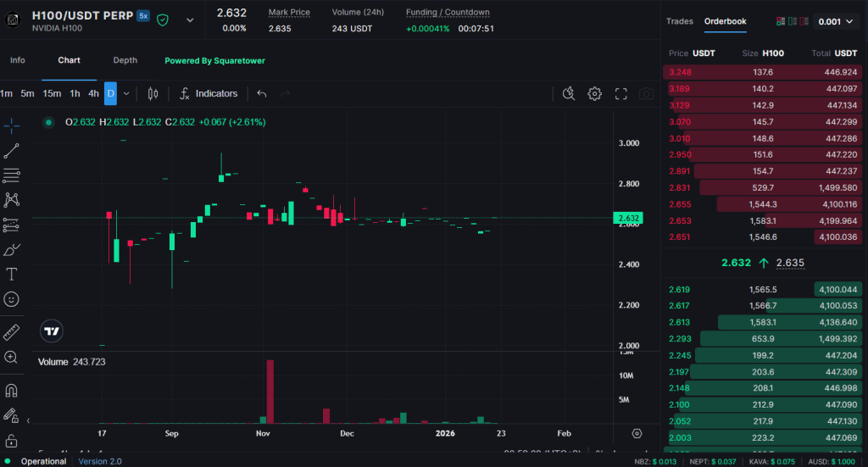Select the 15m timeframe
Image resolution: width=868 pixels, height=467 pixels.
click(52, 93)
